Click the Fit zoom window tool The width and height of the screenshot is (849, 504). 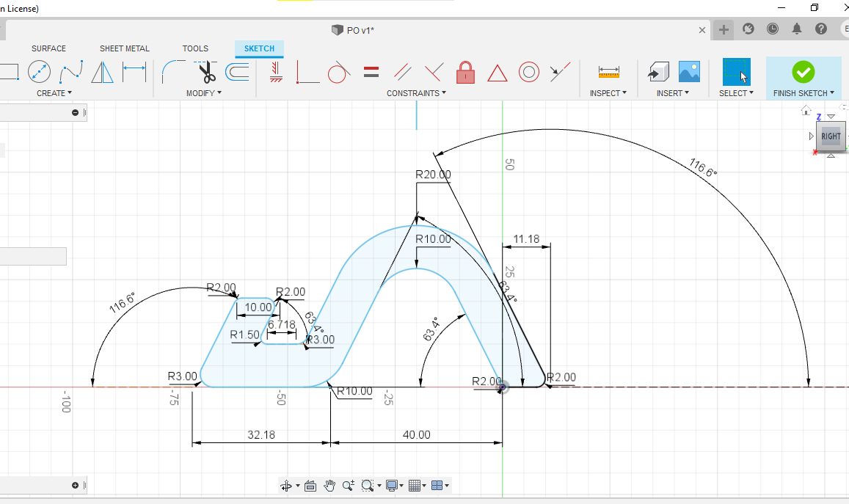click(x=367, y=486)
